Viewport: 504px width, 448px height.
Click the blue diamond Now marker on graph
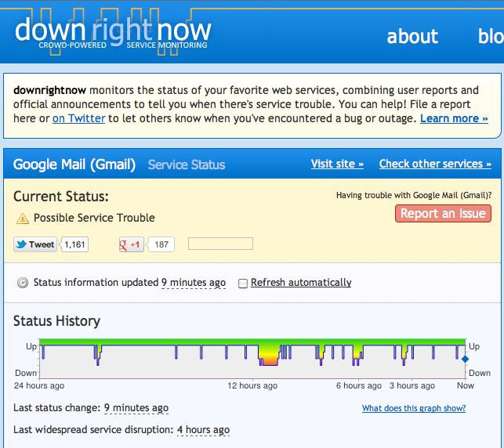[465, 359]
